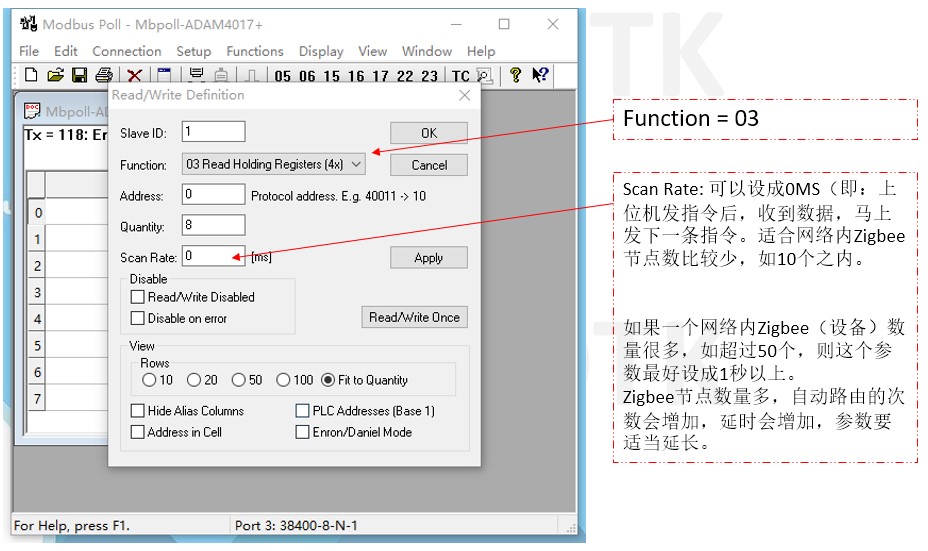Image resolution: width=928 pixels, height=551 pixels.
Task: Select the 10 rows radio button
Action: 149,380
